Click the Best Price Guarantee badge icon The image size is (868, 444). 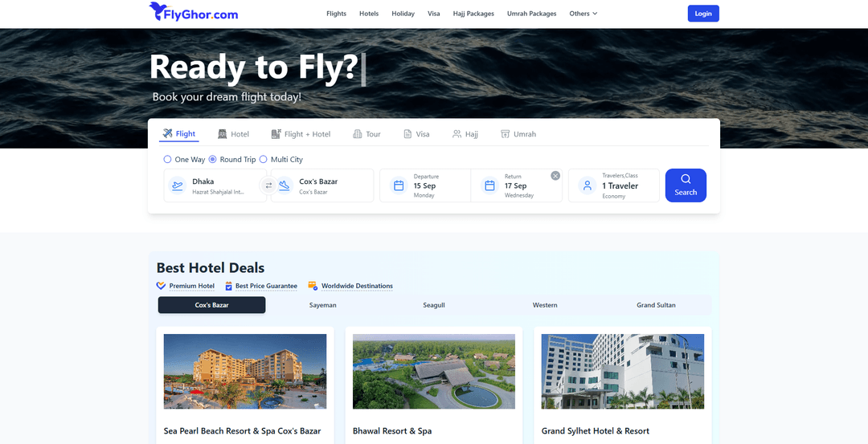(228, 286)
